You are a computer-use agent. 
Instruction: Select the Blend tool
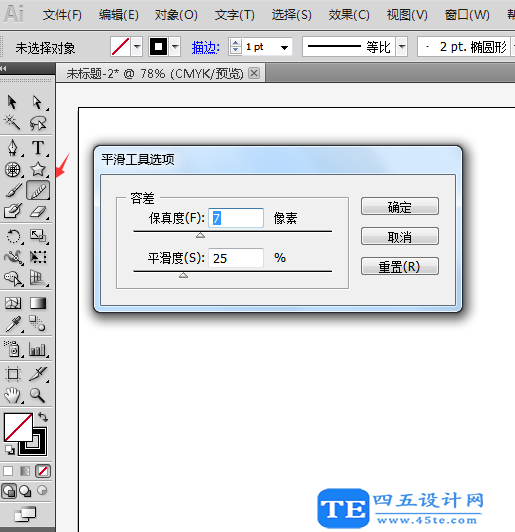click(37, 323)
